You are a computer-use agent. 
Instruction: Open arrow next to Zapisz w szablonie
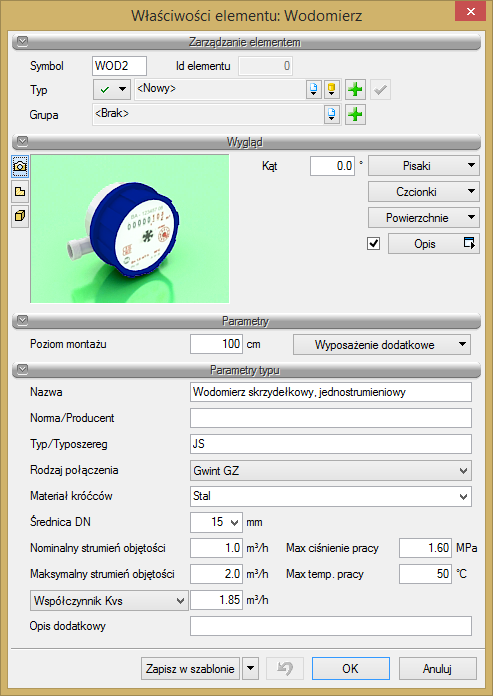pyautogui.click(x=250, y=668)
